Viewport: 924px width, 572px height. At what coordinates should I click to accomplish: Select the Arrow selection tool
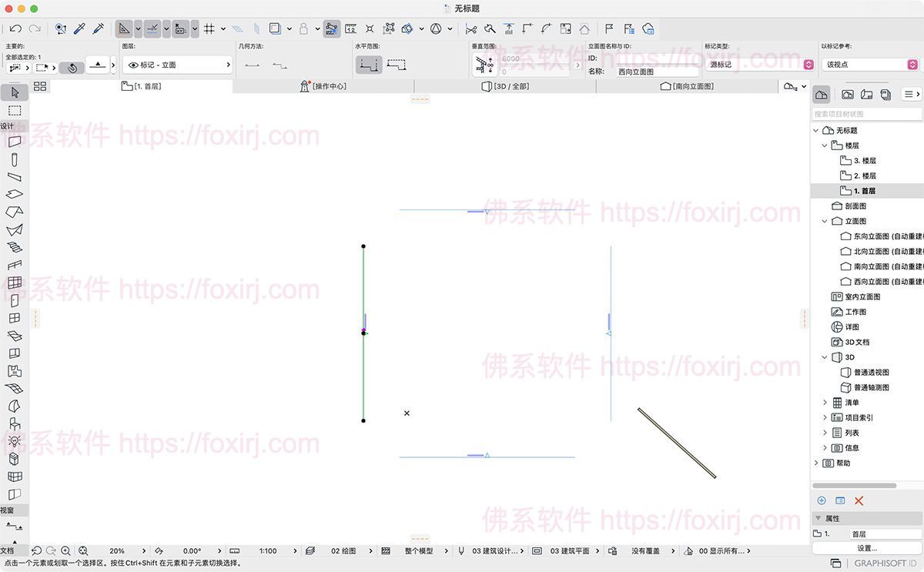coord(15,92)
